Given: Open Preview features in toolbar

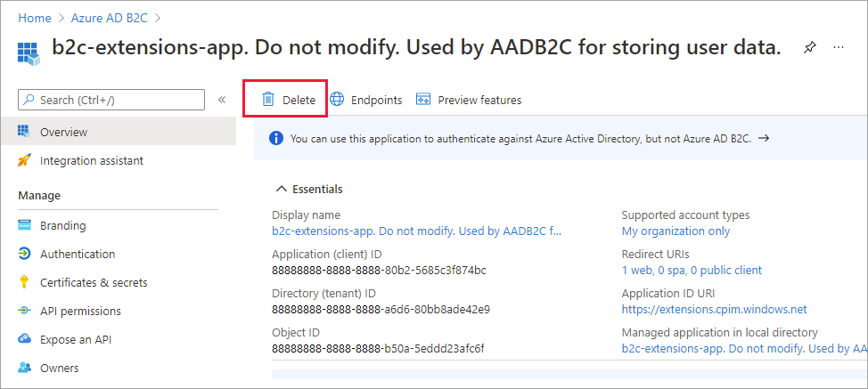Looking at the screenshot, I should pyautogui.click(x=469, y=100).
